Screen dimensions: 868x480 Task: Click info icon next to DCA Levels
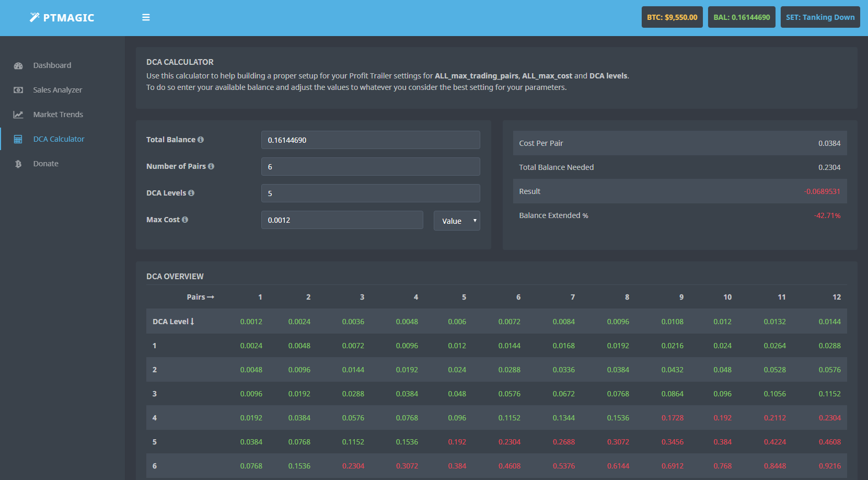pyautogui.click(x=191, y=193)
